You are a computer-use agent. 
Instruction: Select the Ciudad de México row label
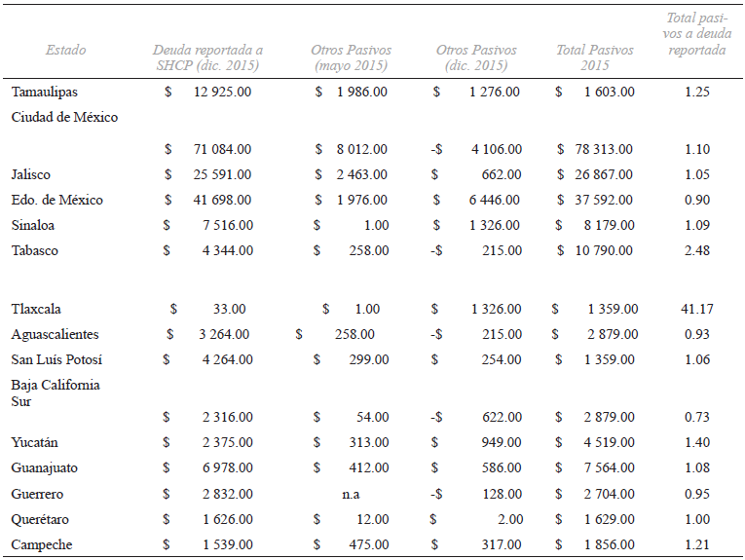pyautogui.click(x=64, y=117)
